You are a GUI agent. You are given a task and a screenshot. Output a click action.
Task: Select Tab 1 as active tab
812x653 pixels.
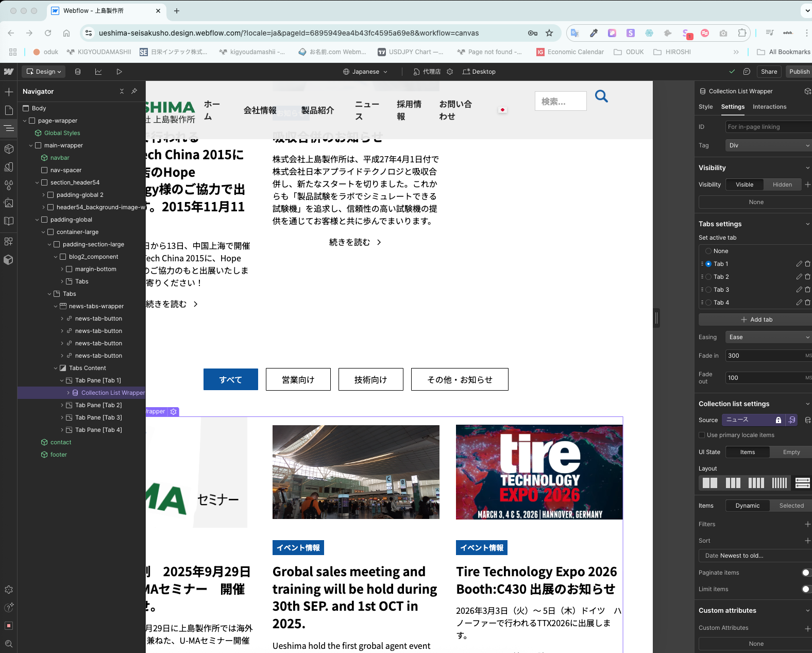tap(708, 264)
